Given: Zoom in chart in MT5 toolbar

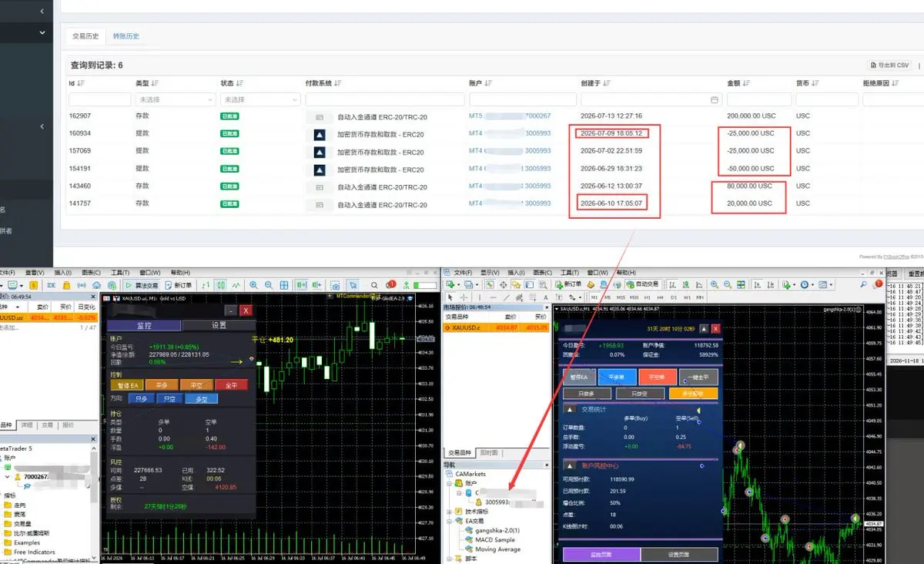Looking at the screenshot, I should coord(253,285).
